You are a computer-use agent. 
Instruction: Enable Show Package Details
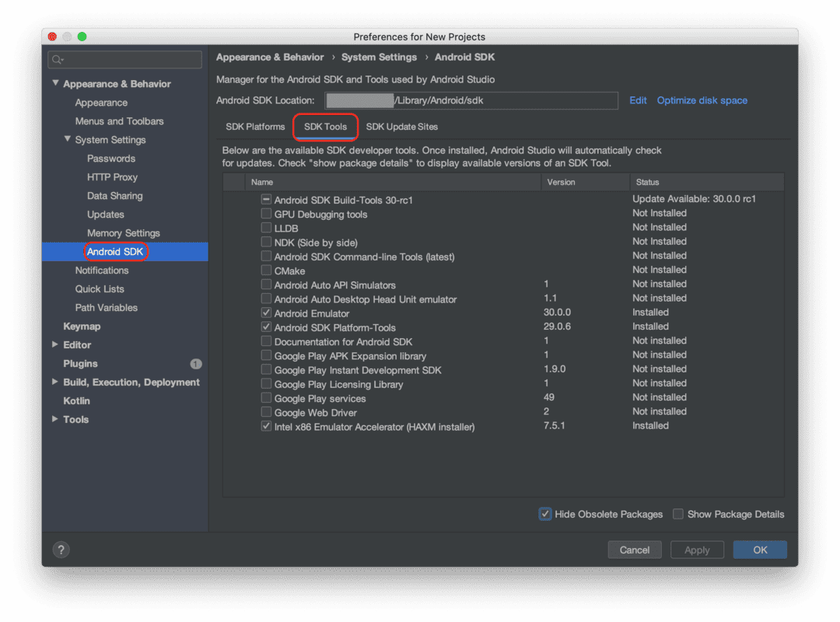(x=677, y=514)
